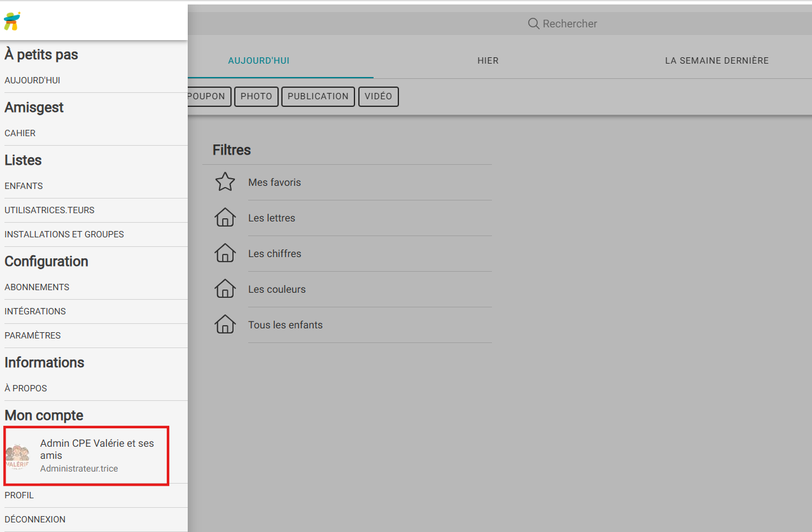Click the house icon for Tous les enfants
The image size is (812, 532).
(225, 325)
